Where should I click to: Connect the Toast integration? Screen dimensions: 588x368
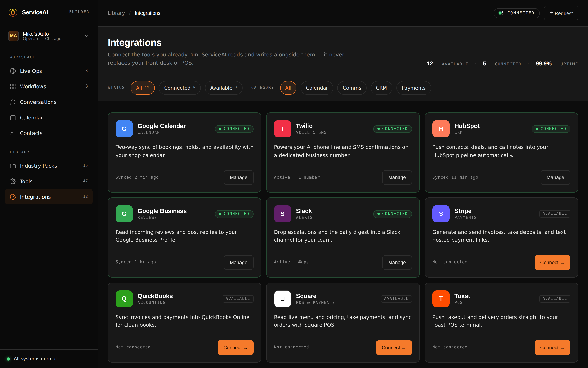(552, 347)
